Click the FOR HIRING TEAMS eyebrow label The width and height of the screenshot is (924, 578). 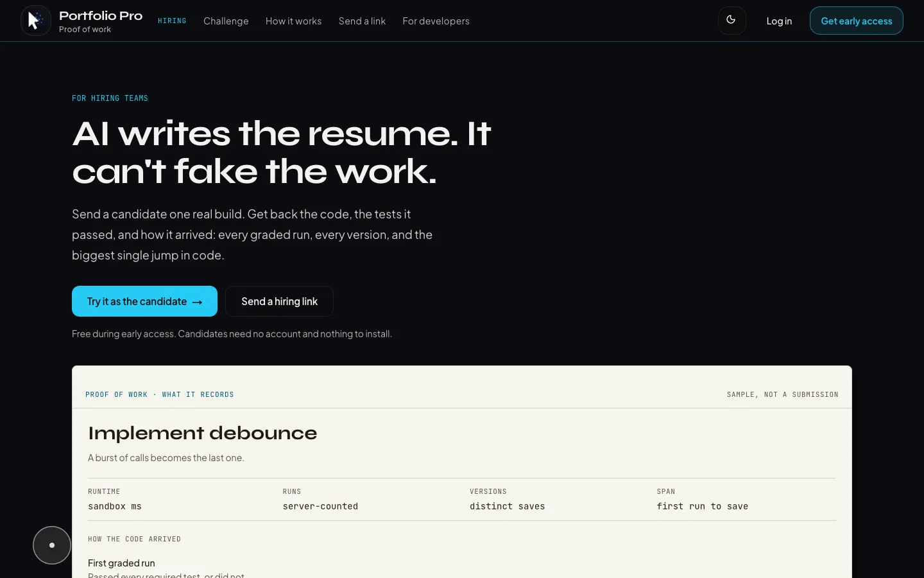[x=110, y=98]
